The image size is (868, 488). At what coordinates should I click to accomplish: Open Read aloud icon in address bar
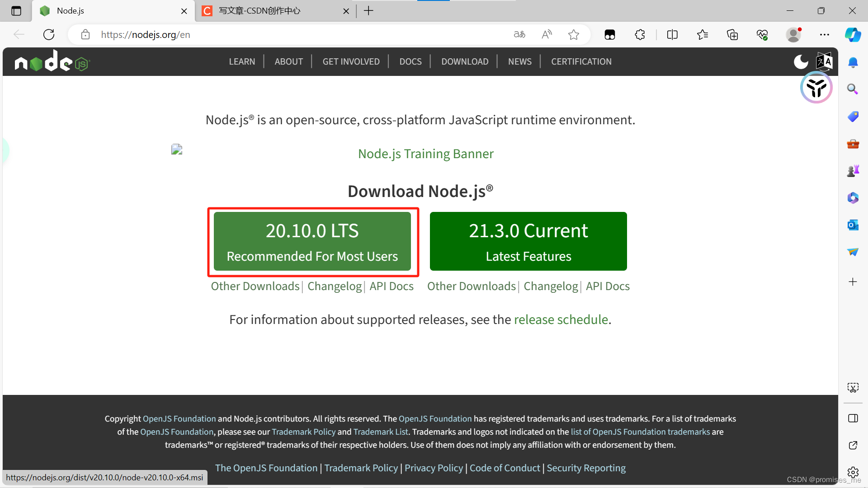[x=547, y=34]
